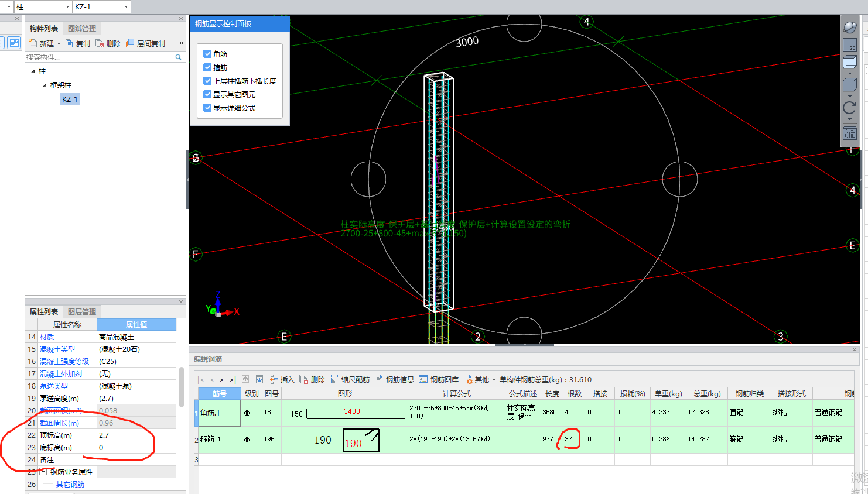Open the 泵送类型 property link
Image resolution: width=868 pixels, height=494 pixels.
54,386
